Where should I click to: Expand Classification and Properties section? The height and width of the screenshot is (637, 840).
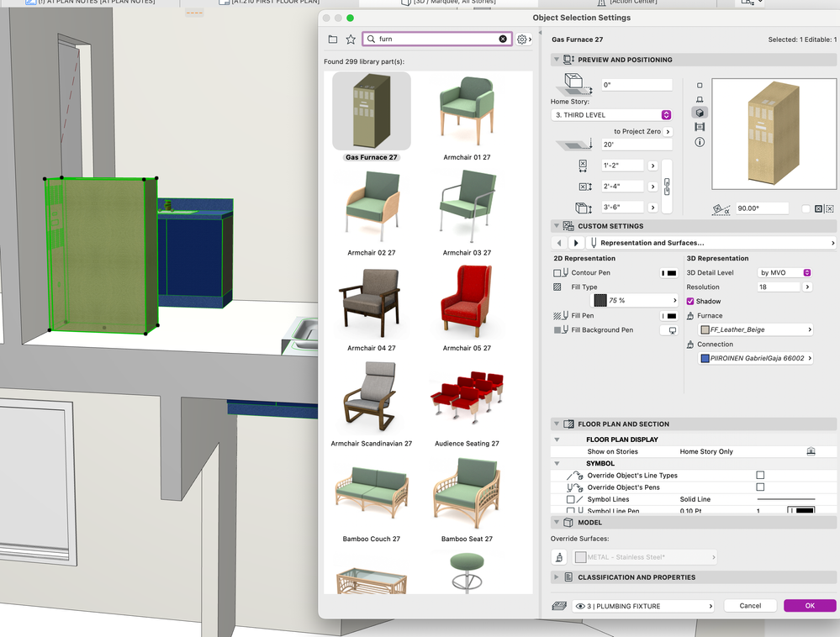point(556,577)
